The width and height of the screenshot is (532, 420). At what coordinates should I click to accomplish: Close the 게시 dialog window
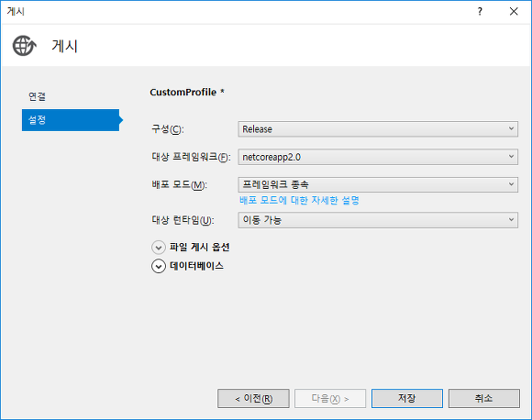514,12
